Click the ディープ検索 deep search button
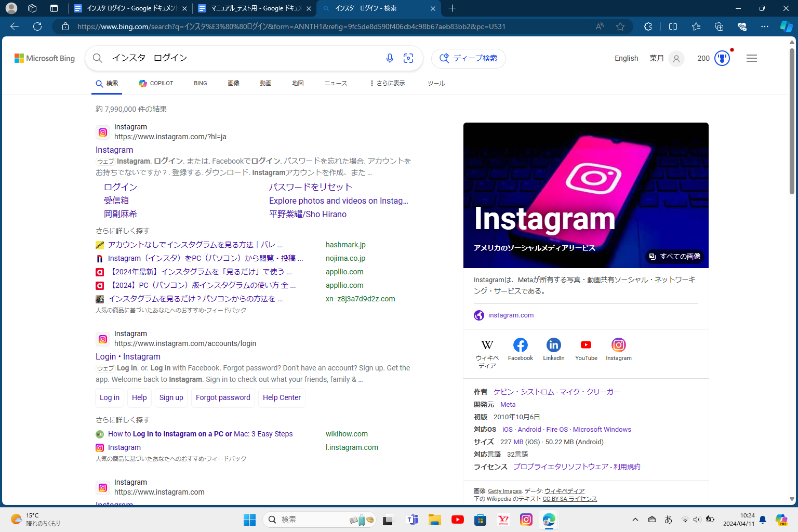This screenshot has width=798, height=532. (x=469, y=58)
